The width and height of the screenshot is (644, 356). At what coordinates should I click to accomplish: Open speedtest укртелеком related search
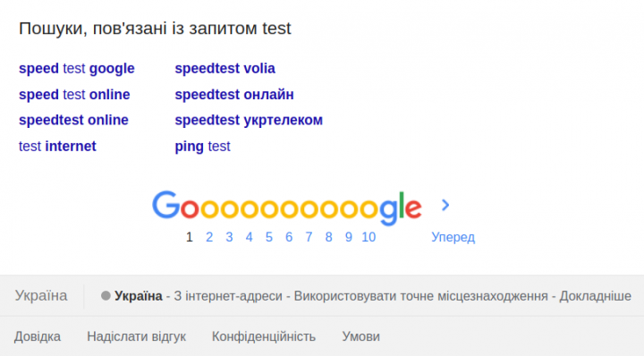tap(249, 121)
